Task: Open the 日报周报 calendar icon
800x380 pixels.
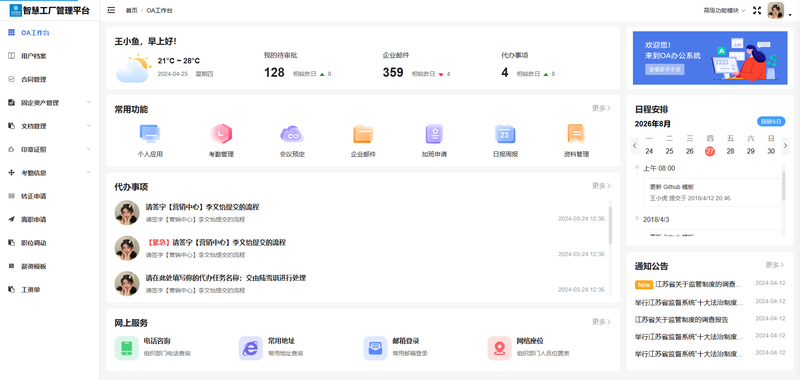Action: pyautogui.click(x=505, y=134)
